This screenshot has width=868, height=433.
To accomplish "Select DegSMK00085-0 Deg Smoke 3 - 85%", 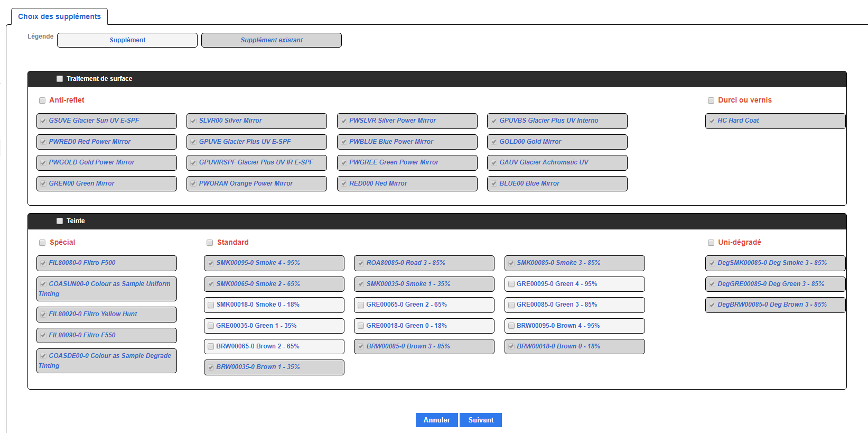I will [x=776, y=263].
